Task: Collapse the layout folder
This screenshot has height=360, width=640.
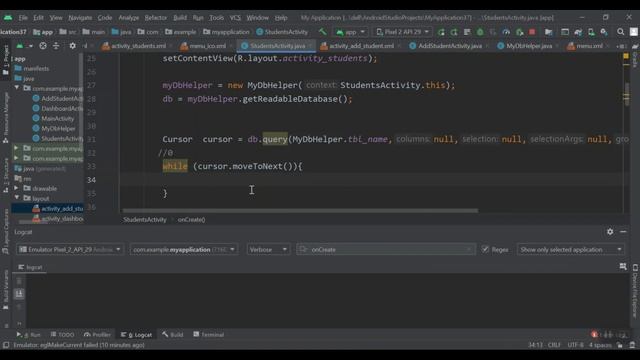Action: 17,198
